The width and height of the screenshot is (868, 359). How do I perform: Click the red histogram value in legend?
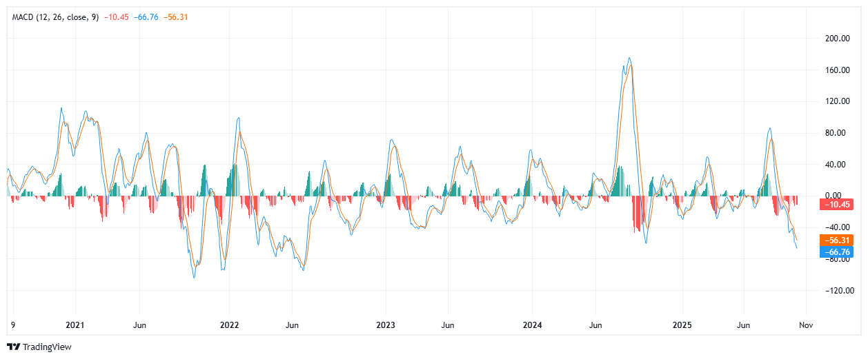click(x=116, y=17)
